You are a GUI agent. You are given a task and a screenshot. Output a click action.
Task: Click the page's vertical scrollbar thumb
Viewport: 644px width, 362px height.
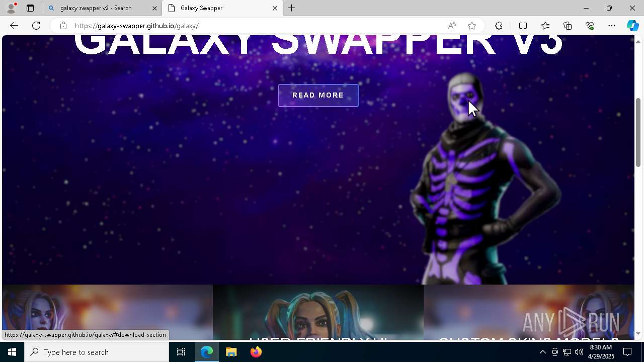[x=638, y=132]
